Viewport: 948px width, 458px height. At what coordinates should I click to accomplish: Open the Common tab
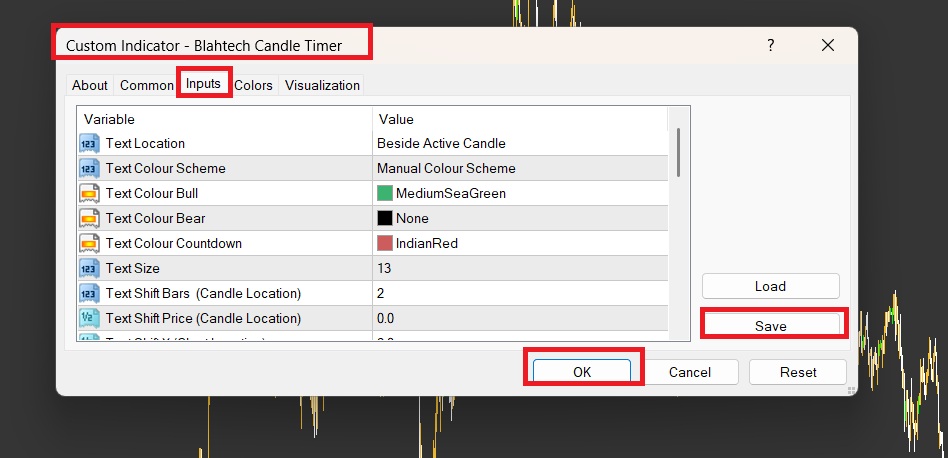click(146, 85)
